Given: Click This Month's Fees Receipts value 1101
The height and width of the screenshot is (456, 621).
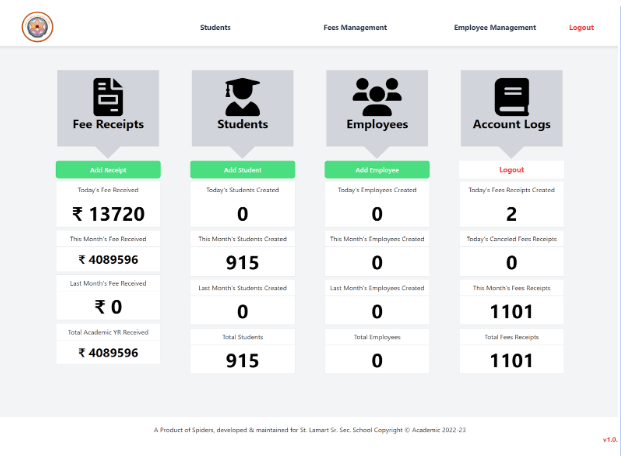Looking at the screenshot, I should coord(511,311).
